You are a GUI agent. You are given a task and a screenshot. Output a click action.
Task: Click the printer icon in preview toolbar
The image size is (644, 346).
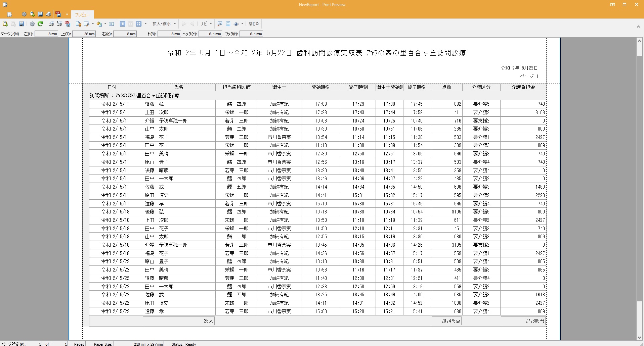coord(51,24)
